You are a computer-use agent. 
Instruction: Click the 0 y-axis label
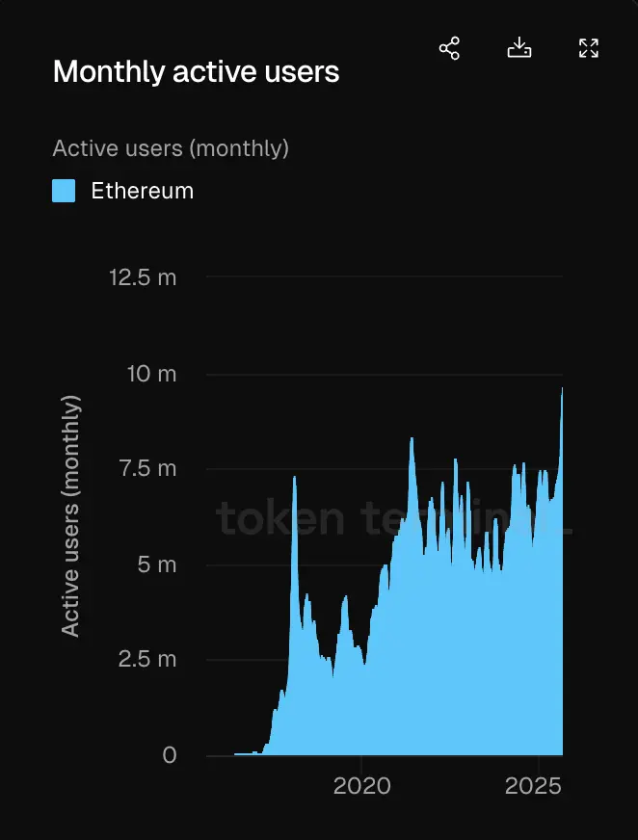(x=170, y=755)
